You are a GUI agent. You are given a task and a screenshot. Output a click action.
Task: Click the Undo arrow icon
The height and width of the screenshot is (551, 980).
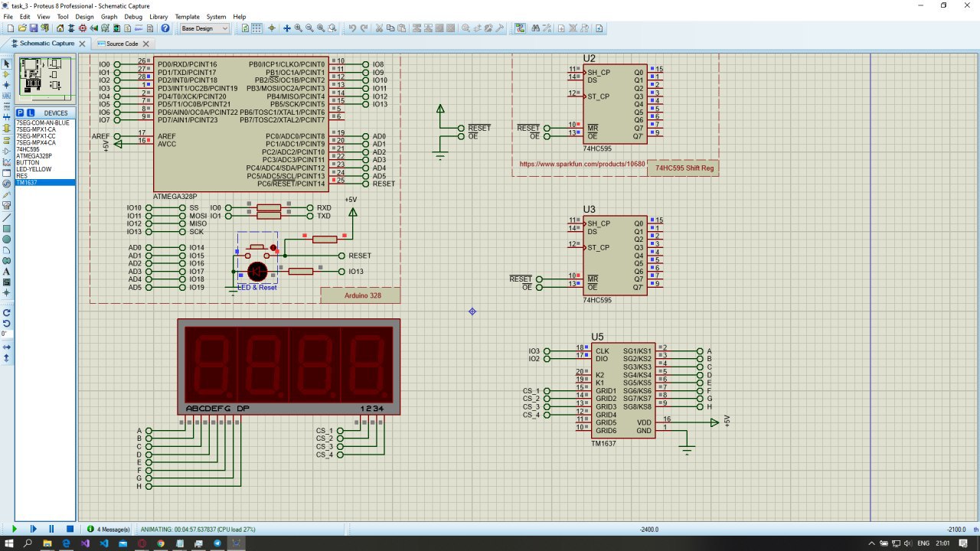click(352, 28)
